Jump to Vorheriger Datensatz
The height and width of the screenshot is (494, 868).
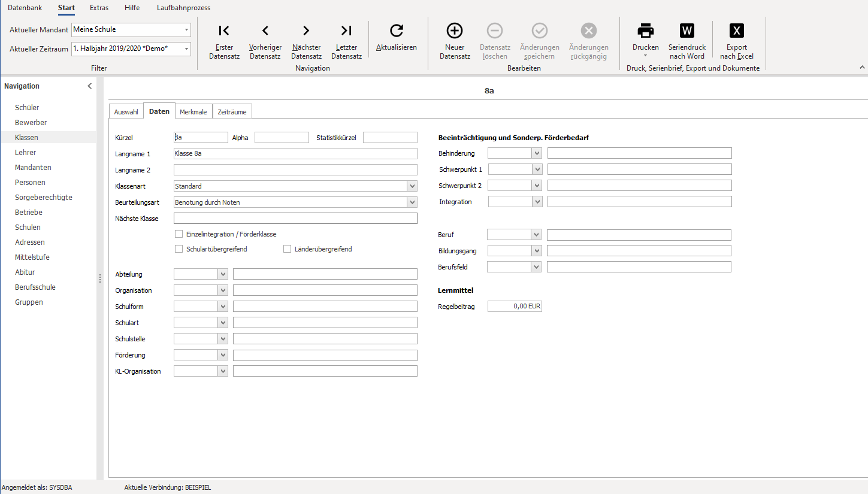[x=265, y=41]
